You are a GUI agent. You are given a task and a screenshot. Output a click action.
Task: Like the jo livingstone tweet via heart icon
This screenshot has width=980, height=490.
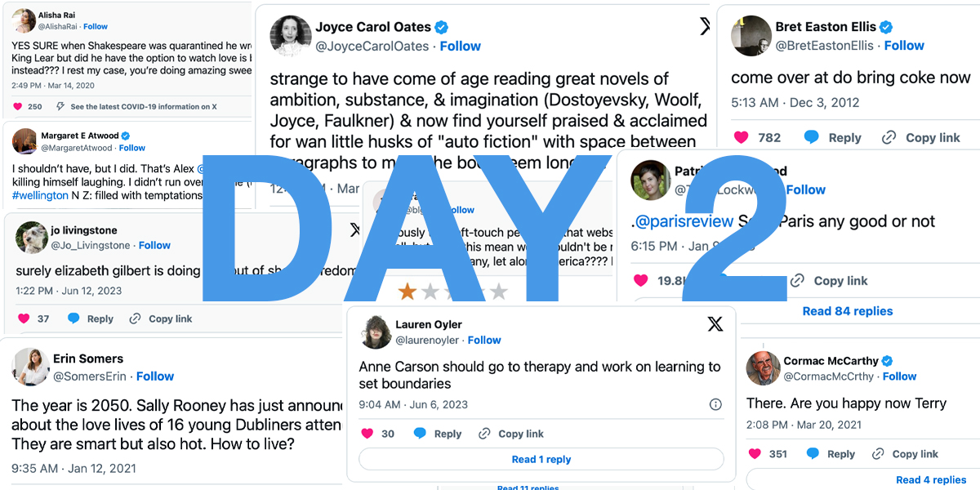pyautogui.click(x=24, y=318)
